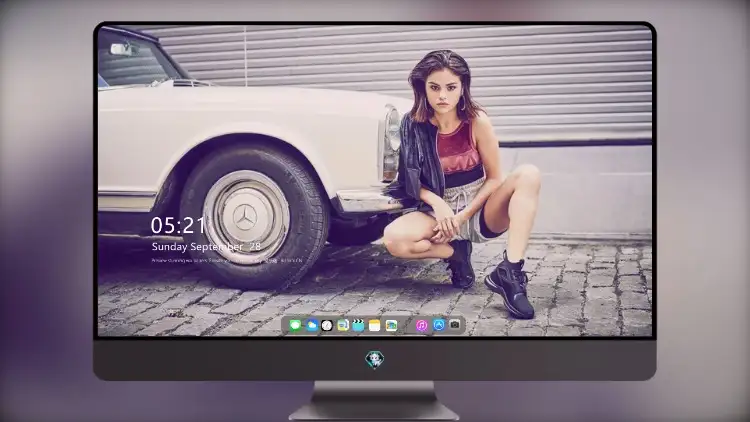
Task: Launch the Clock app from the dock
Action: [327, 325]
